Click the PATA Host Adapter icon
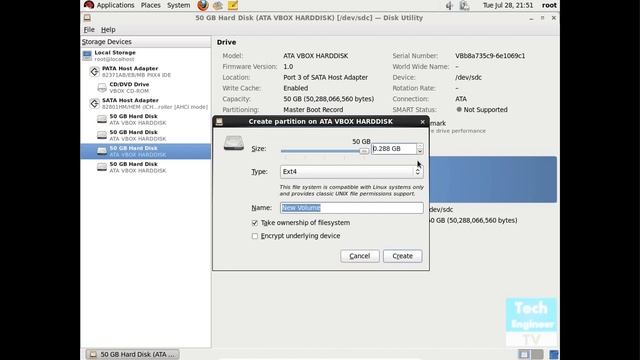This screenshot has width=640, height=360. pyautogui.click(x=94, y=71)
